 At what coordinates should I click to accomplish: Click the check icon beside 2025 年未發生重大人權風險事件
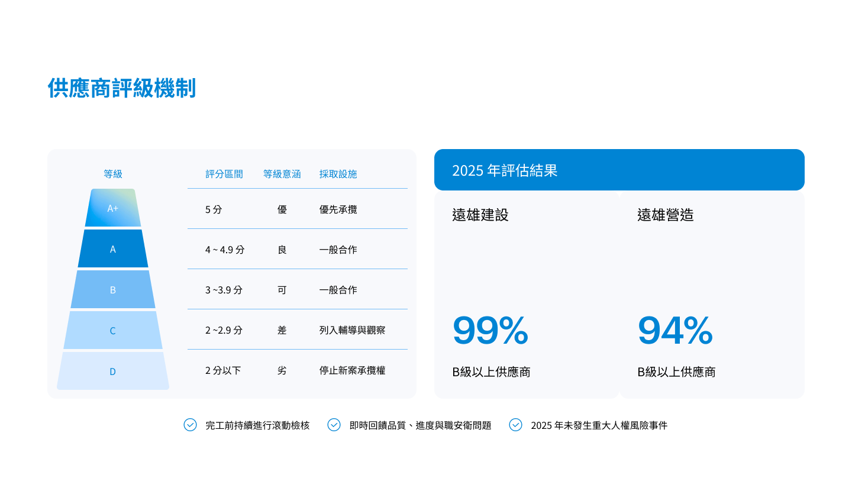[515, 425]
